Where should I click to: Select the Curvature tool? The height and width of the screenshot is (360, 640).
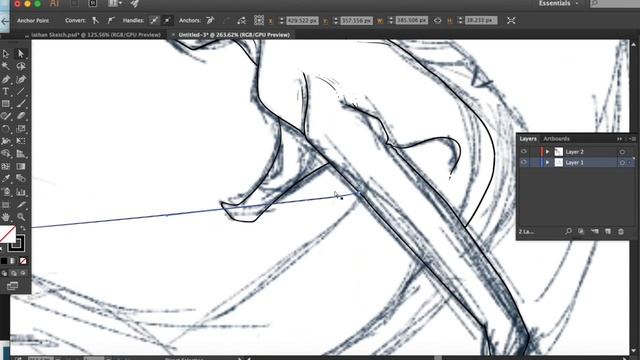[x=20, y=79]
